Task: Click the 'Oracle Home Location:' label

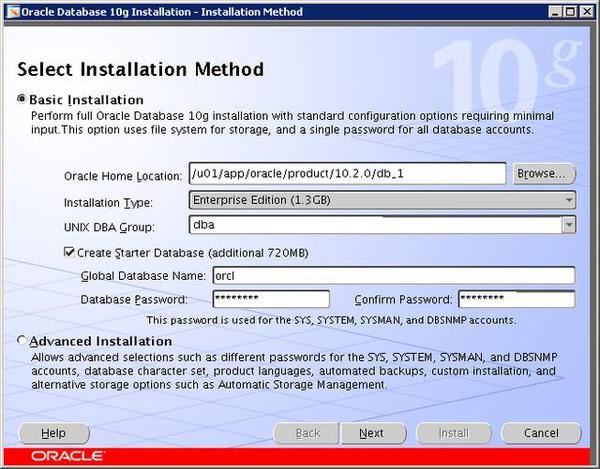Action: 123,176
